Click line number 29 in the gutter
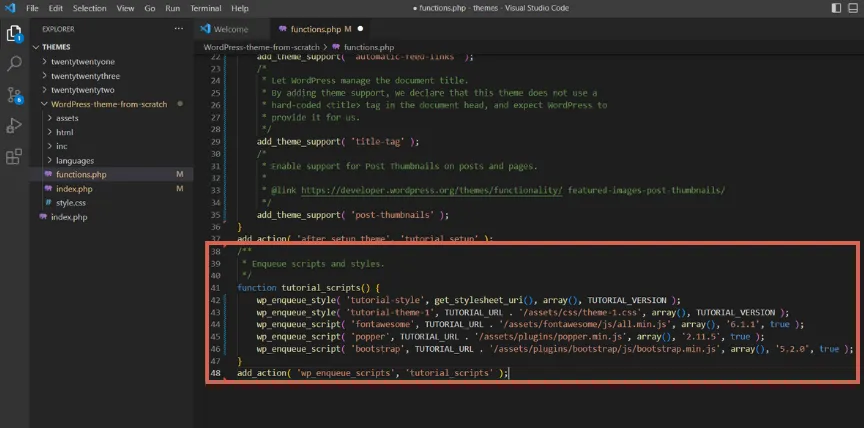 215,142
